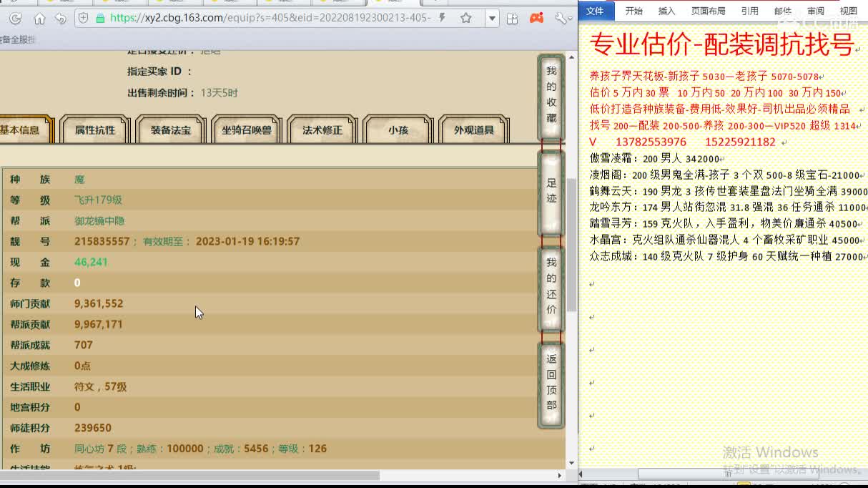Open the 视图 ribbon tab in Word
The width and height of the screenshot is (868, 488).
click(x=848, y=11)
